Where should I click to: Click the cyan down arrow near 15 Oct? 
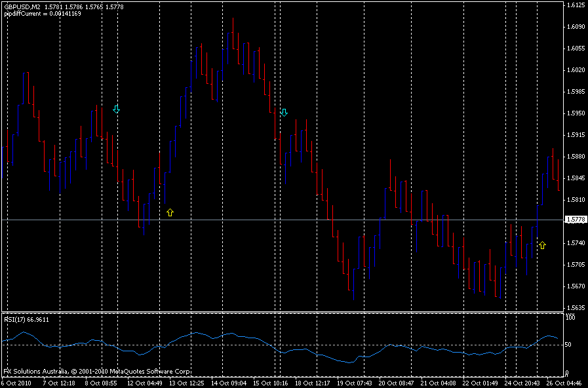pyautogui.click(x=284, y=113)
